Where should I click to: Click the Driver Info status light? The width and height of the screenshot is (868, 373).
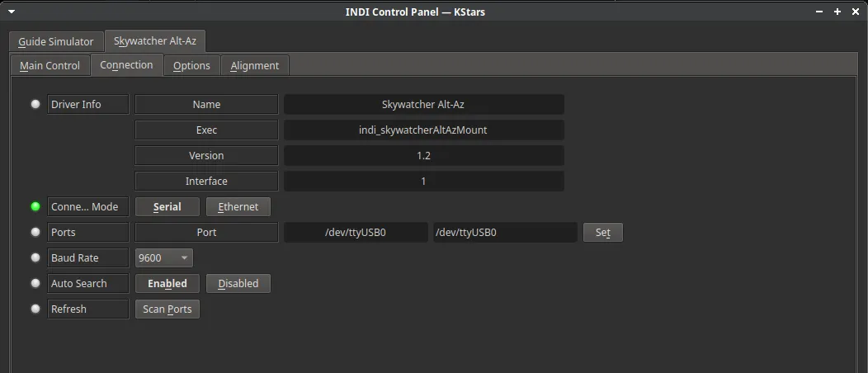[35, 104]
